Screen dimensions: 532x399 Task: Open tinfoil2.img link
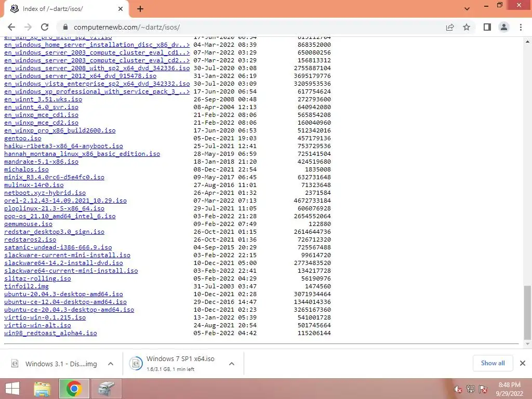pyautogui.click(x=26, y=287)
